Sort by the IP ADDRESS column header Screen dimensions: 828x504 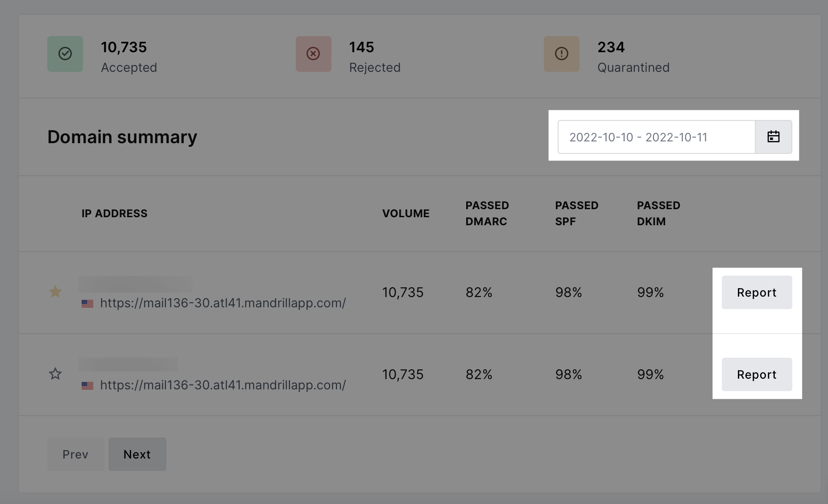click(114, 214)
